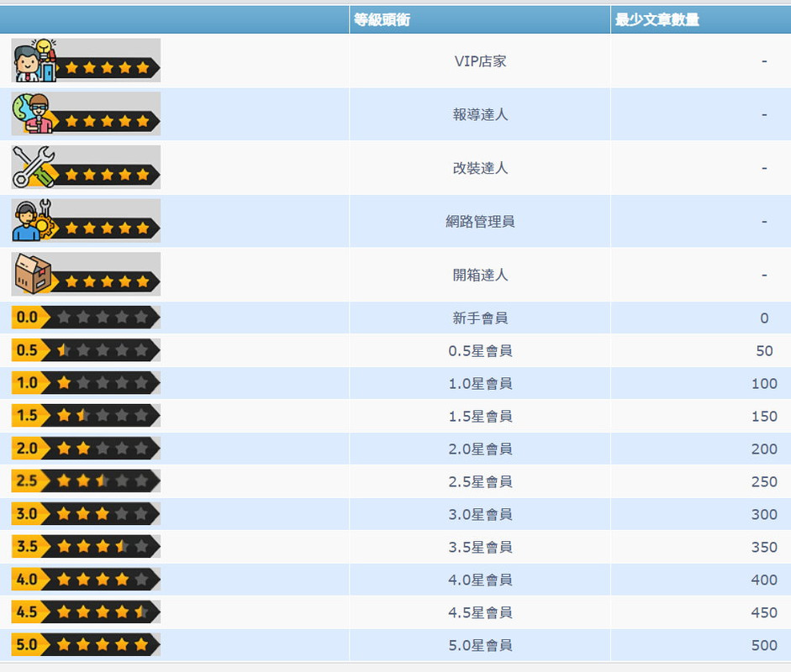Select the 1.0星會員 title text
Image resolution: width=791 pixels, height=672 pixels.
[x=480, y=384]
